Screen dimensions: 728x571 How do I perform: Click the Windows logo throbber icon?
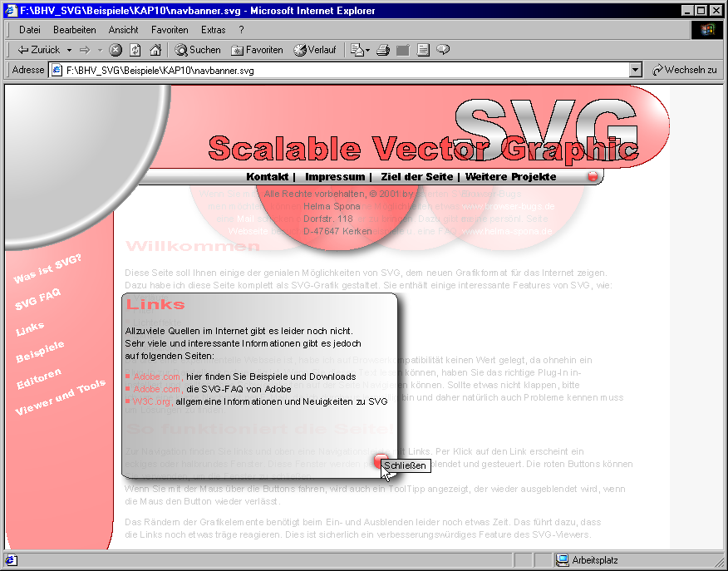click(707, 30)
